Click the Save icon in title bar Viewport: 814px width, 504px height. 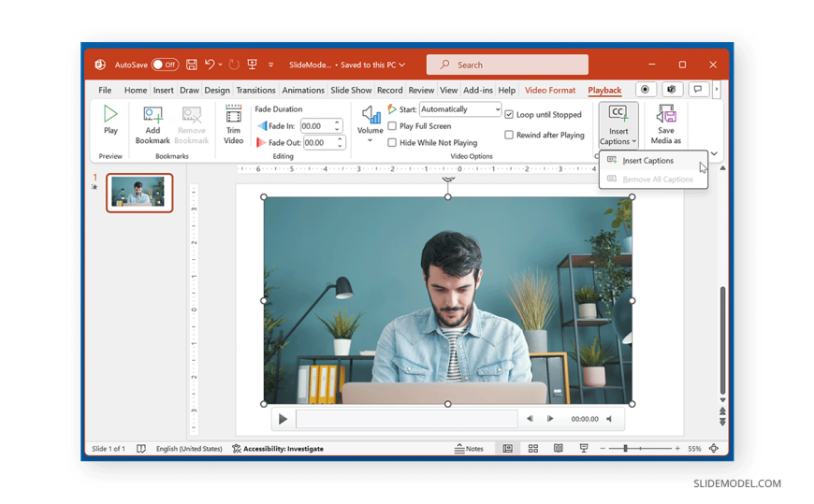[191, 65]
